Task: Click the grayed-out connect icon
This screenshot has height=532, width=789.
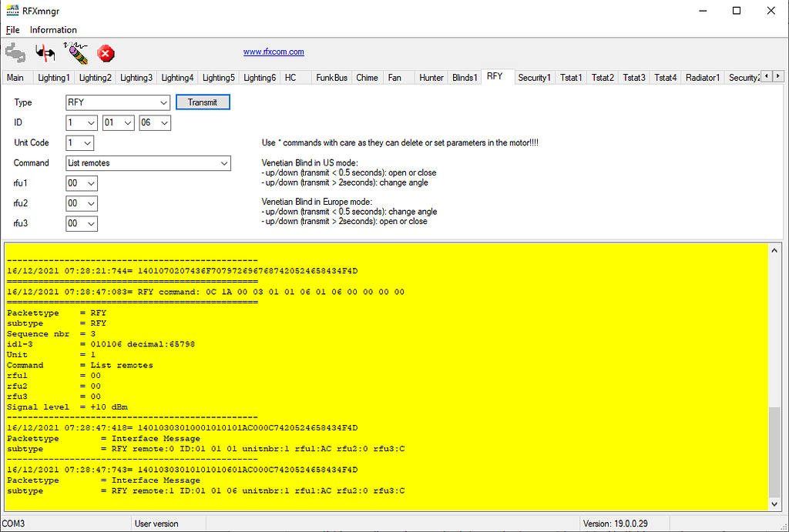Action: [15, 52]
